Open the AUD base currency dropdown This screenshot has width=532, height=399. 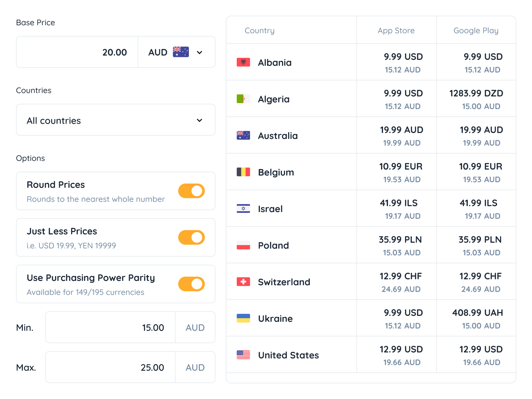tap(177, 52)
